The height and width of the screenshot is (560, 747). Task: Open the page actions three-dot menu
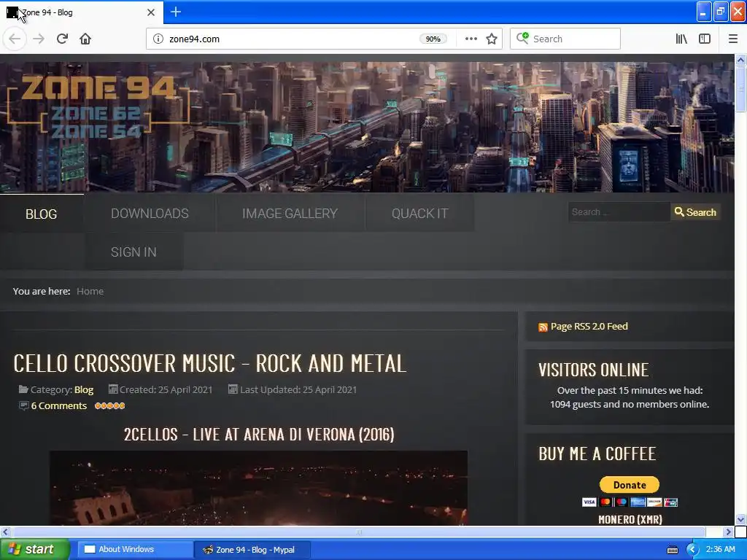471,39
